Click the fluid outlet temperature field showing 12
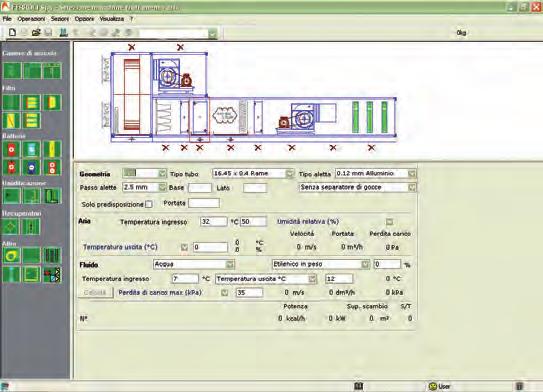The height and width of the screenshot is (392, 543). point(339,279)
